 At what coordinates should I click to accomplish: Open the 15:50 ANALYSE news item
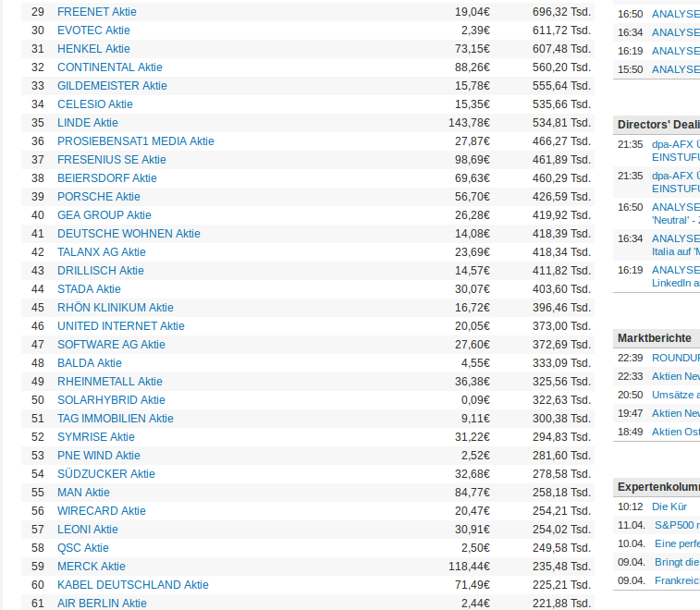click(x=675, y=69)
